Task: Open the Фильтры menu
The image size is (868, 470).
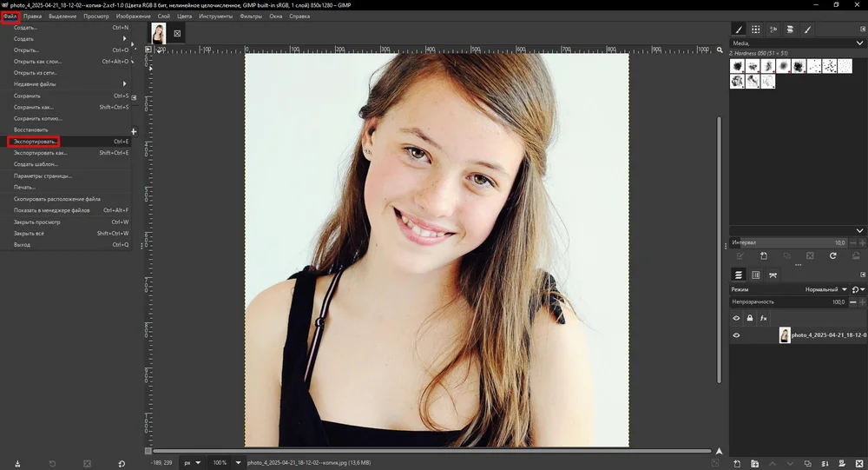Action: point(251,17)
